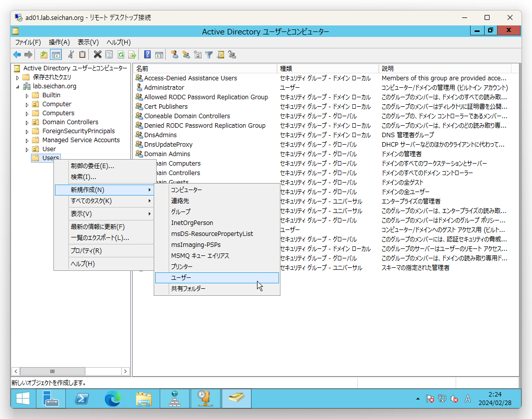Choose グループ from the 新規作成 submenu
The height and width of the screenshot is (419, 532).
181,212
